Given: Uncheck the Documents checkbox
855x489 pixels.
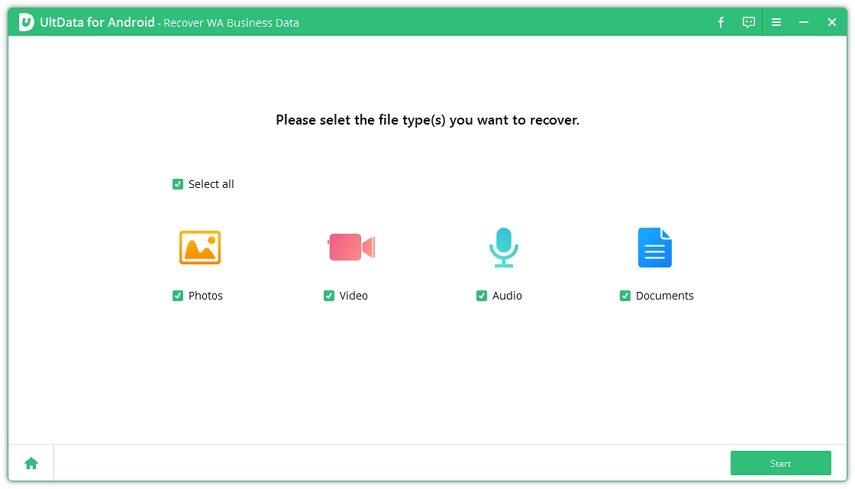Looking at the screenshot, I should (x=625, y=295).
